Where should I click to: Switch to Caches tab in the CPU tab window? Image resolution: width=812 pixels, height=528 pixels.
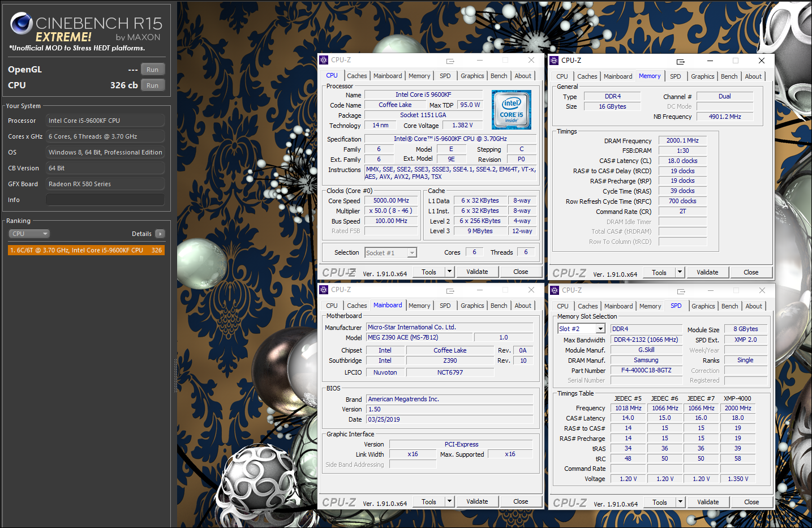click(357, 76)
